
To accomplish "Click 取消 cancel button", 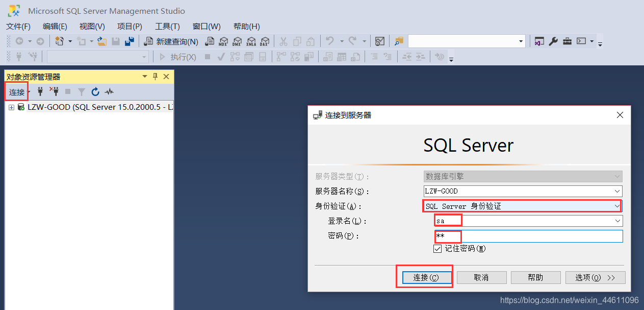I will (x=481, y=277).
